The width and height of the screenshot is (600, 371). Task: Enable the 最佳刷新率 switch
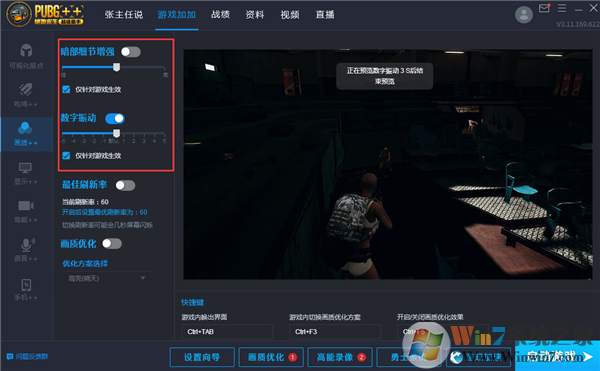125,186
